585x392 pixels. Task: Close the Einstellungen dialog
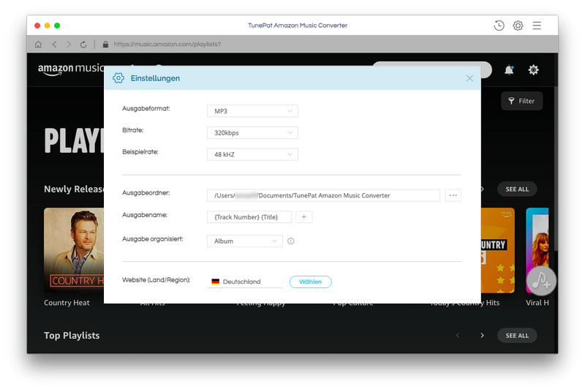pyautogui.click(x=469, y=78)
